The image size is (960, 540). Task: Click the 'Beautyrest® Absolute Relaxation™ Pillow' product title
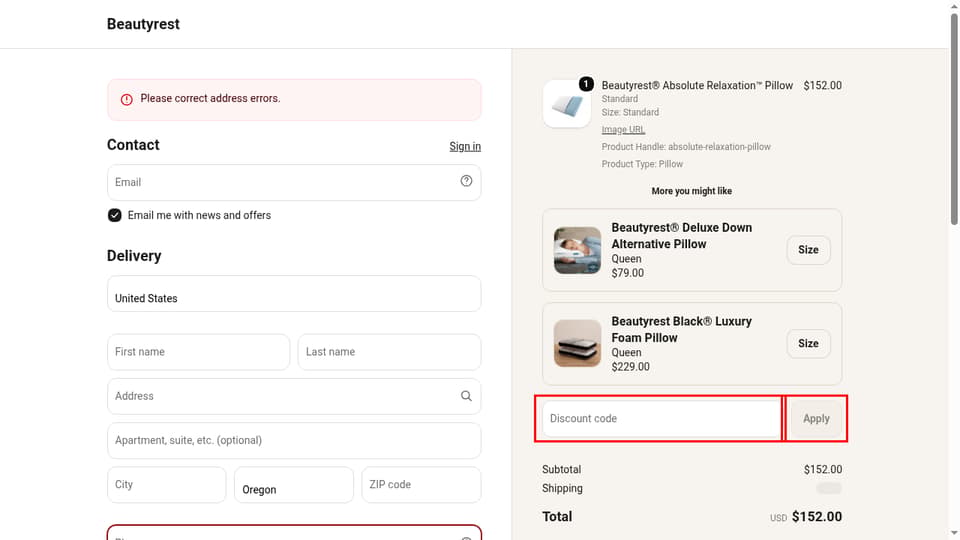(x=697, y=85)
